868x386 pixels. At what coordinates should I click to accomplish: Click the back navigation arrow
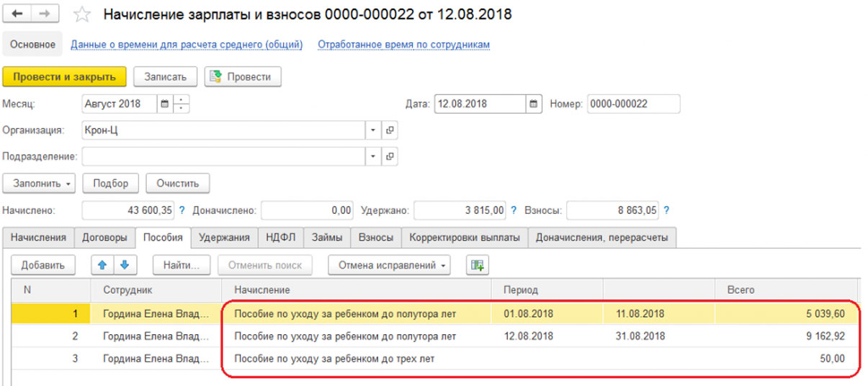17,14
